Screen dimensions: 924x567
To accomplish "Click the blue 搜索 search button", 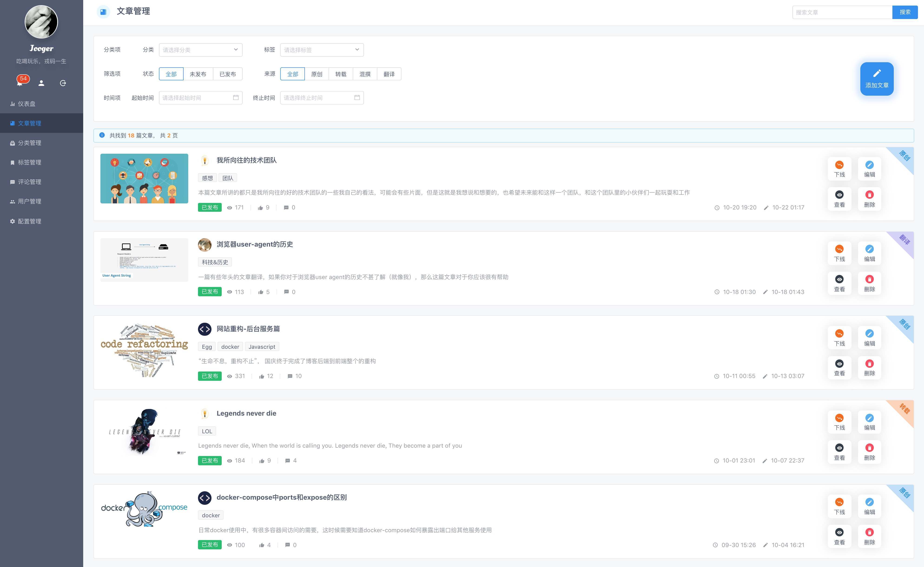I will (904, 12).
